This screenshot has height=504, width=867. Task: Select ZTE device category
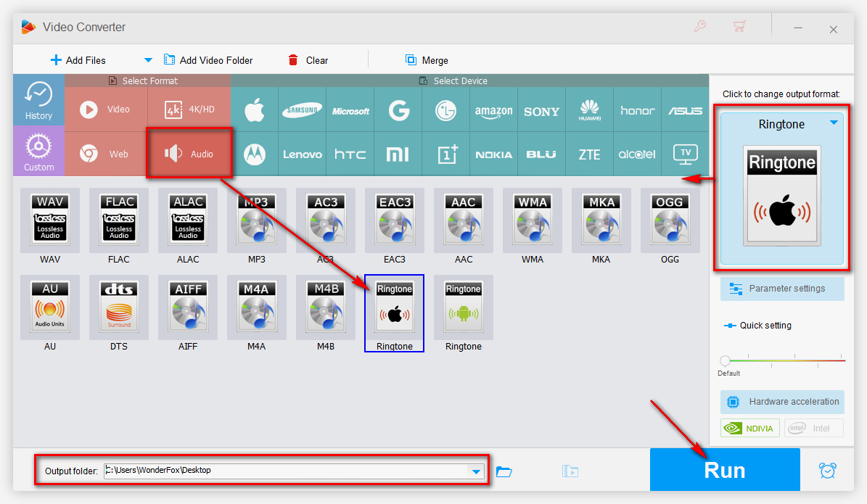589,154
